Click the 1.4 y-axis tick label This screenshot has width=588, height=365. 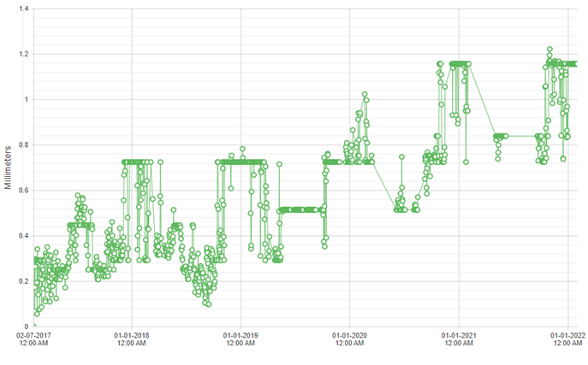24,9
